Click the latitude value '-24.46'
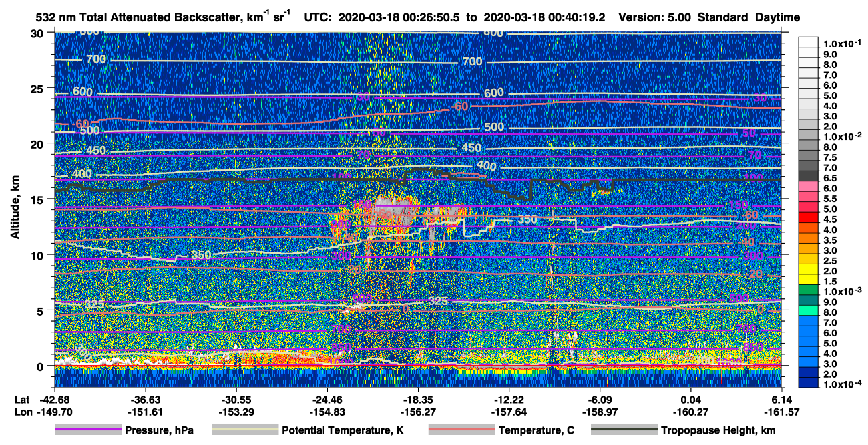Screen dimensions: 868x445 (x=327, y=400)
